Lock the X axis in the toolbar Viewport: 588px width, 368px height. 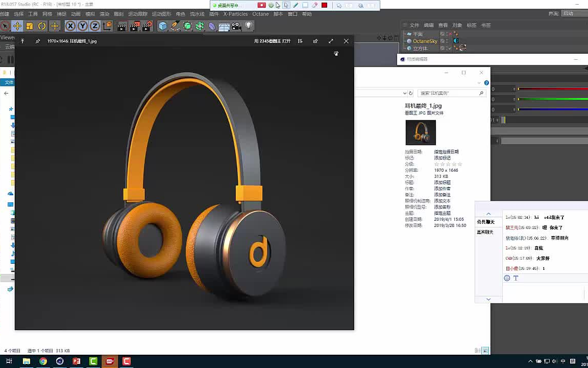click(x=70, y=27)
